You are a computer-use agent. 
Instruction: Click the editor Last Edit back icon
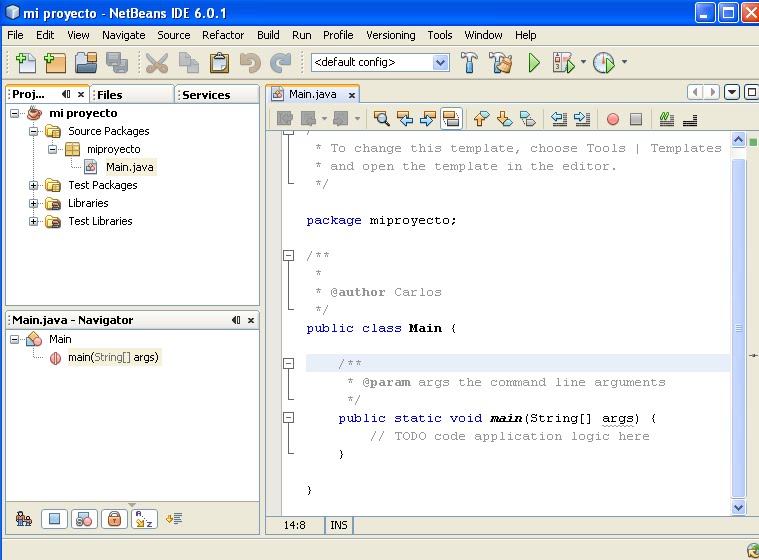[x=285, y=119]
